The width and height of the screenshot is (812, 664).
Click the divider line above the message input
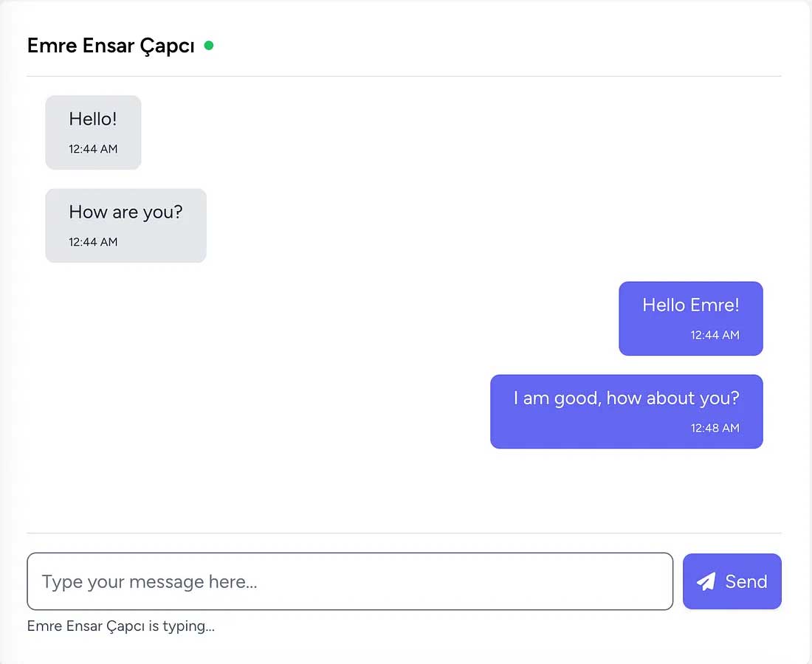pos(404,533)
